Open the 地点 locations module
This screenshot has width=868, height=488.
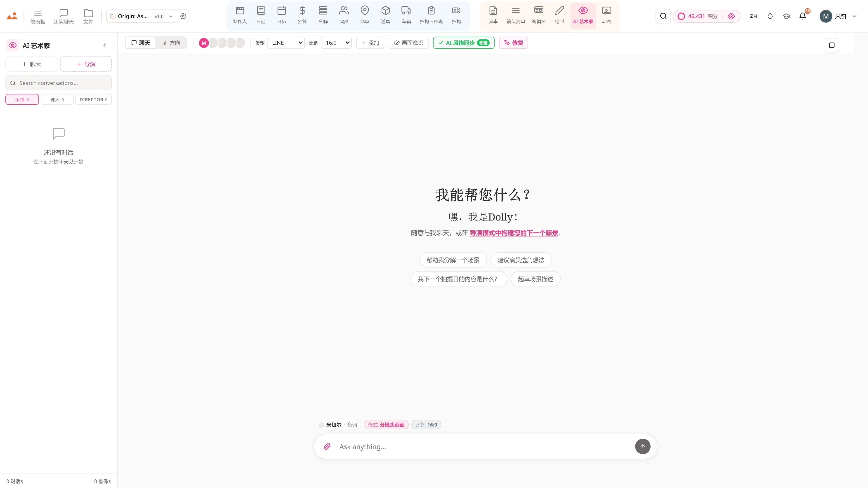365,16
